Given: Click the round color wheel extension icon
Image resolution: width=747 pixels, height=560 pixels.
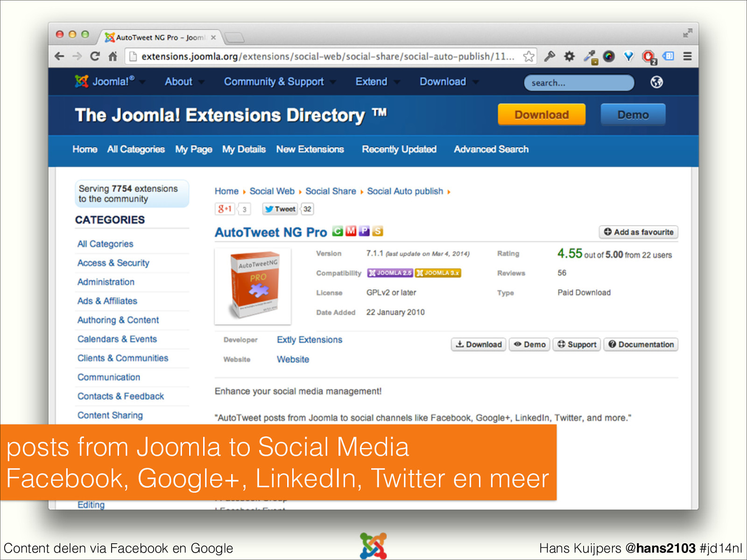Looking at the screenshot, I should tap(609, 56).
